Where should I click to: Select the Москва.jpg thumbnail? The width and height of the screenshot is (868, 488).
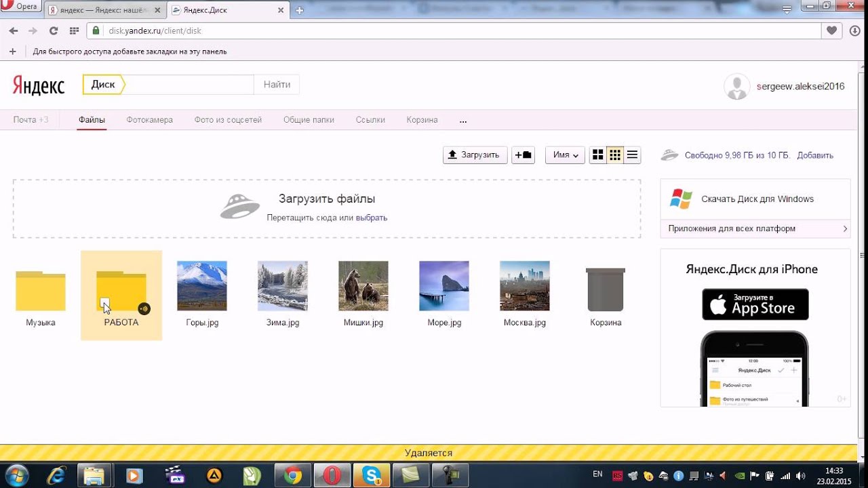coord(525,285)
